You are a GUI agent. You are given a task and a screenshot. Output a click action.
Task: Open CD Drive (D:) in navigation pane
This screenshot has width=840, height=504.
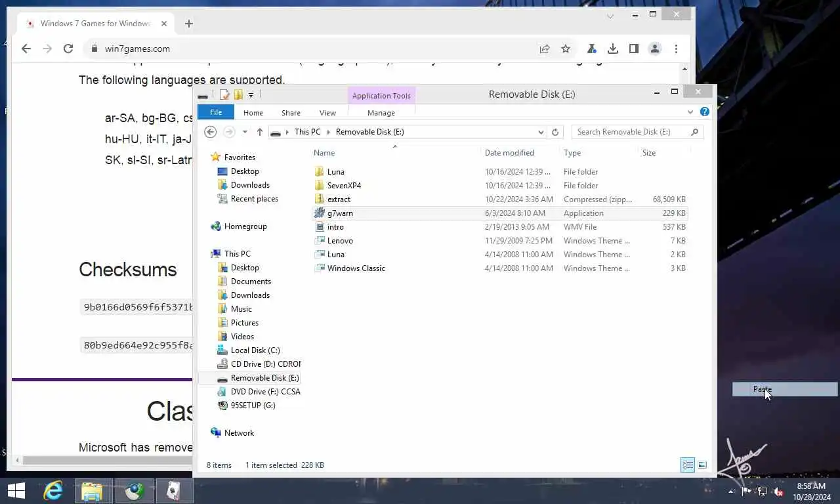265,364
